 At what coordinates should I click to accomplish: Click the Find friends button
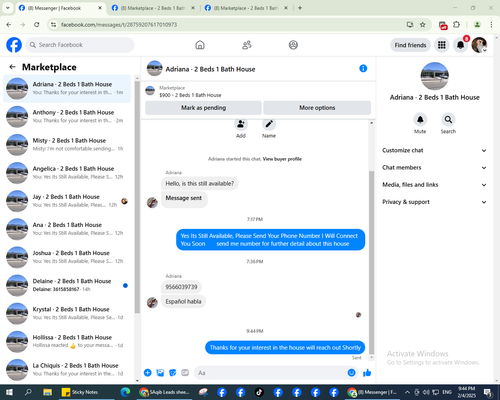tap(410, 45)
